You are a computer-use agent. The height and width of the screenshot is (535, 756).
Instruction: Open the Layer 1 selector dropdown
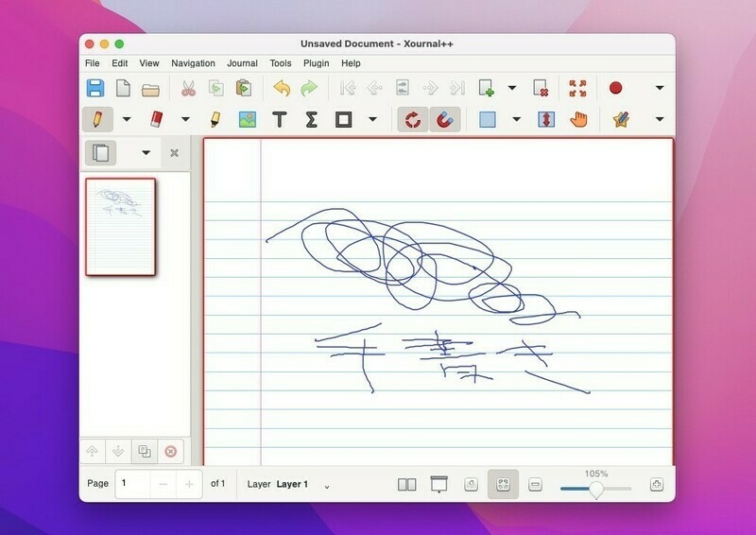327,485
